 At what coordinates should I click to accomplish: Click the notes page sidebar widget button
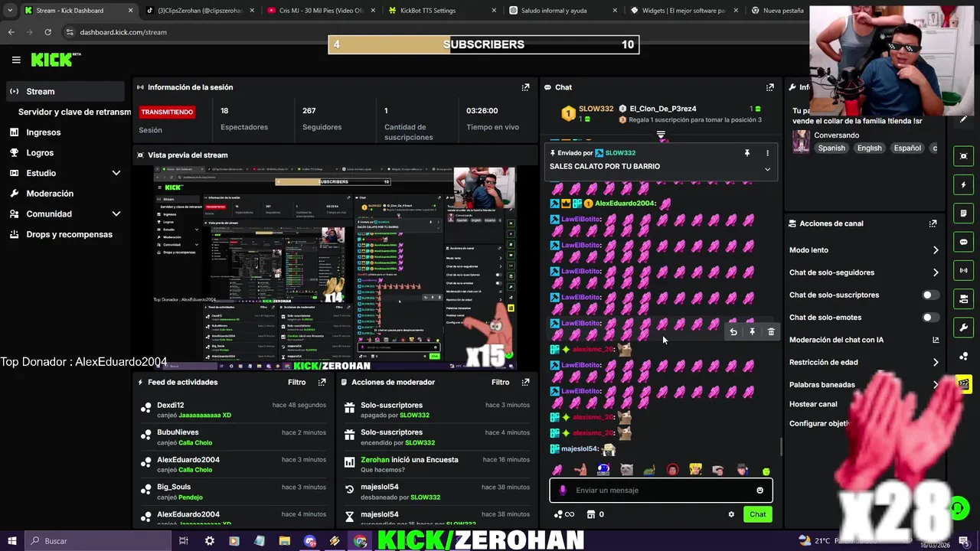(963, 214)
